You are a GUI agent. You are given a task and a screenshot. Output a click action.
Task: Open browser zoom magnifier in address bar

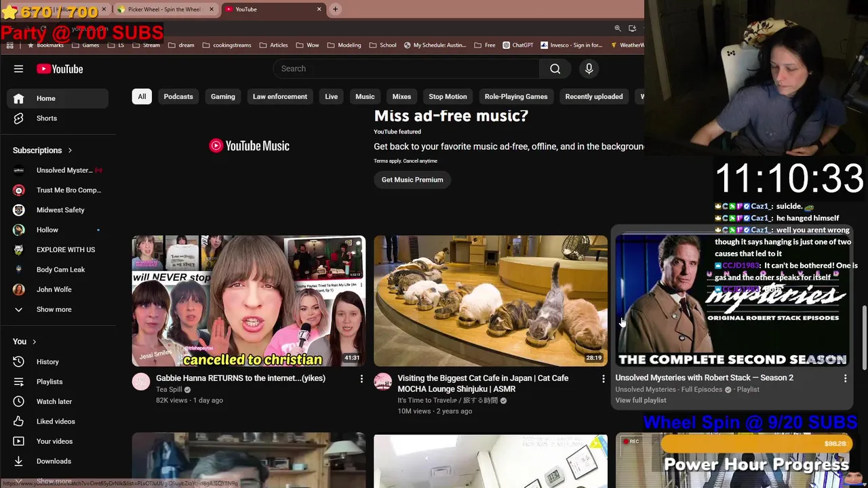pos(617,28)
